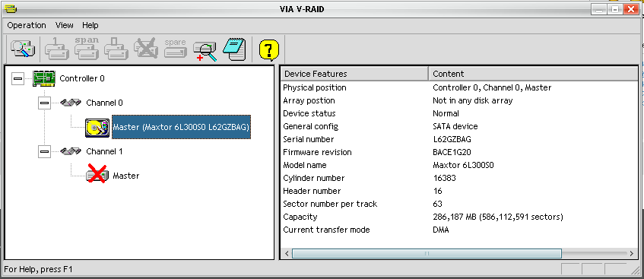The image size is (644, 279).
Task: Click the "Normal" device status value
Action: coord(446,113)
